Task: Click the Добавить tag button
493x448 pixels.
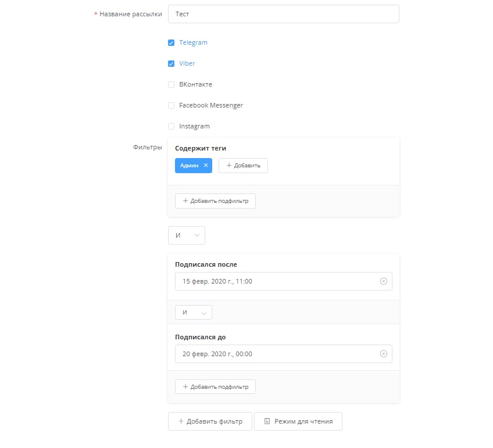Action: pos(243,166)
